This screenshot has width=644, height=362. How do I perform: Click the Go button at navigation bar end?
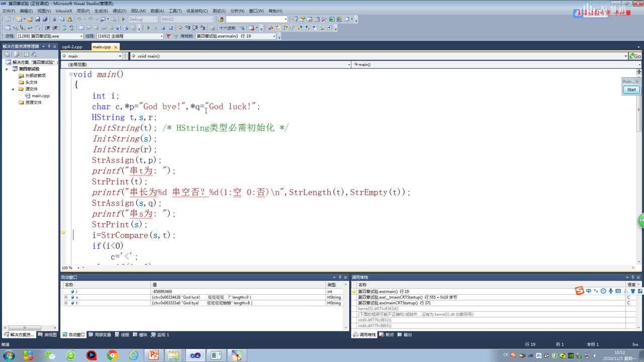click(636, 56)
